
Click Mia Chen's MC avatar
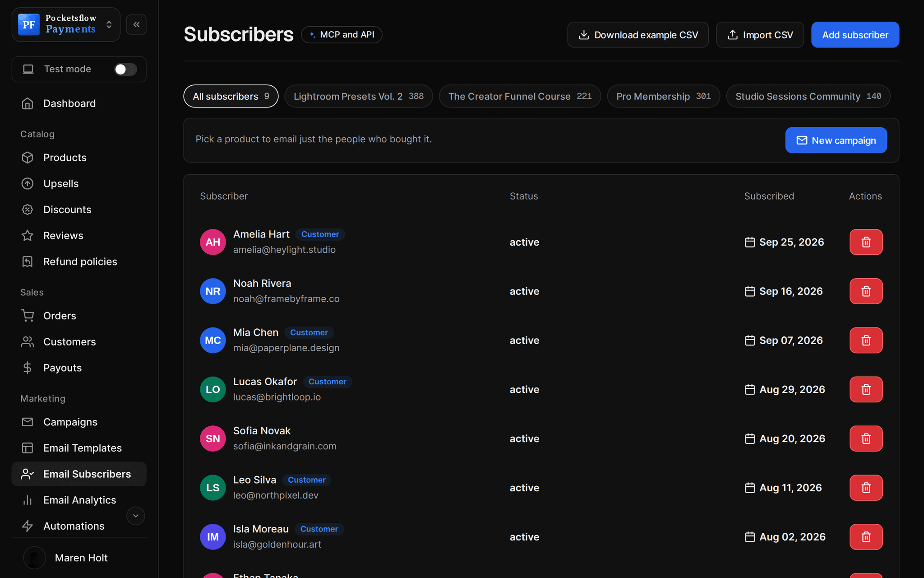tap(213, 340)
